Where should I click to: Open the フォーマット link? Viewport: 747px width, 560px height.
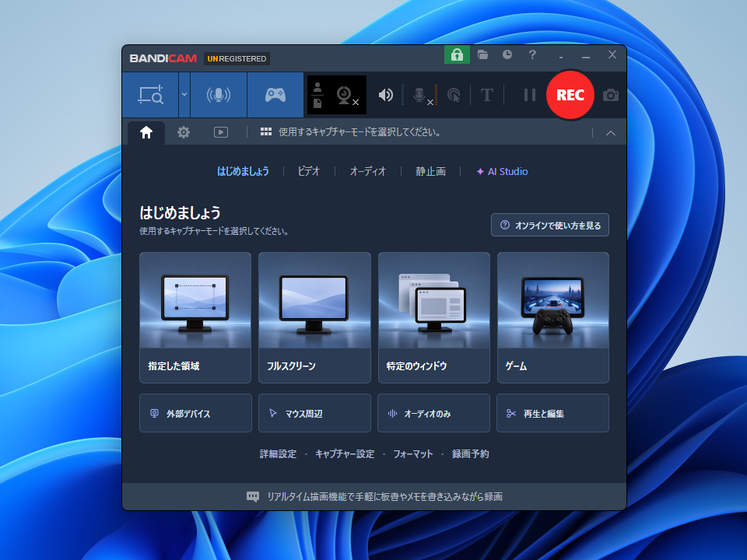pos(413,453)
